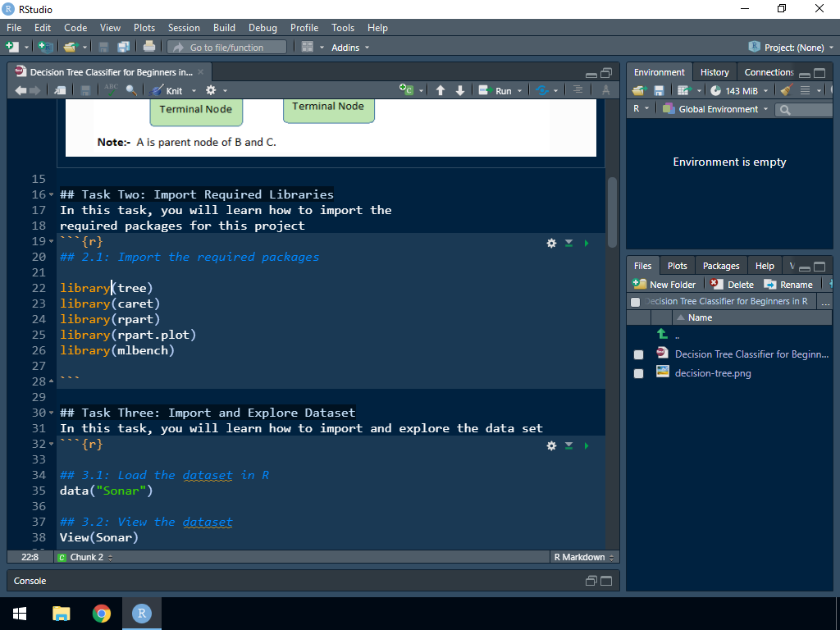Click the Run button
This screenshot has height=630, width=840.
495,90
